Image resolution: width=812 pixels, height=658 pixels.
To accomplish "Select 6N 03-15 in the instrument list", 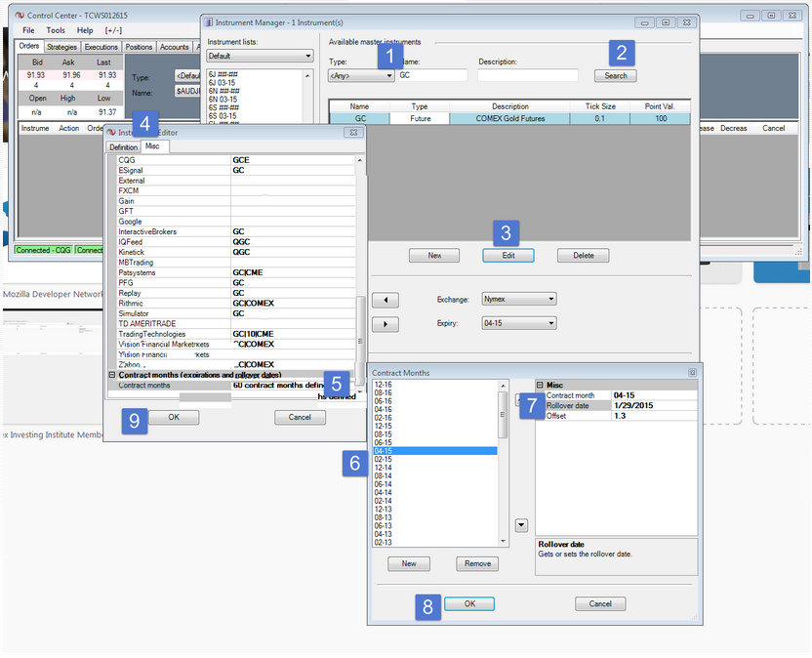I will click(x=223, y=100).
